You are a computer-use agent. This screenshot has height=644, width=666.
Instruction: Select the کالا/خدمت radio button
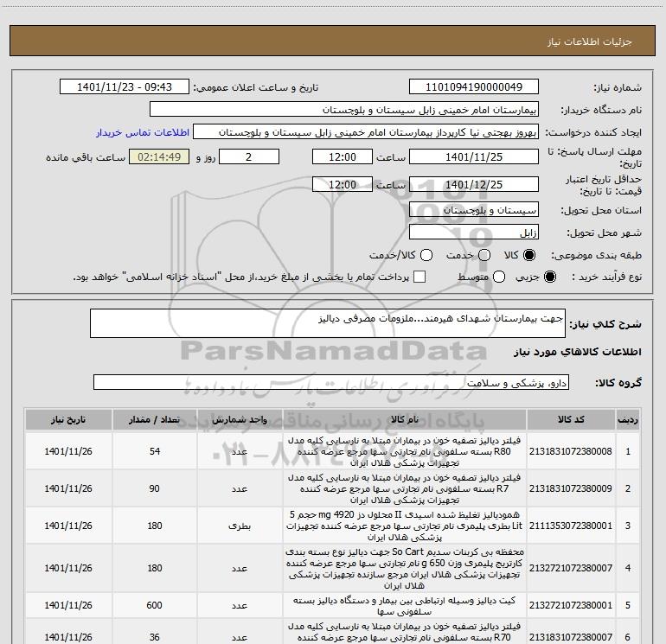(x=426, y=255)
